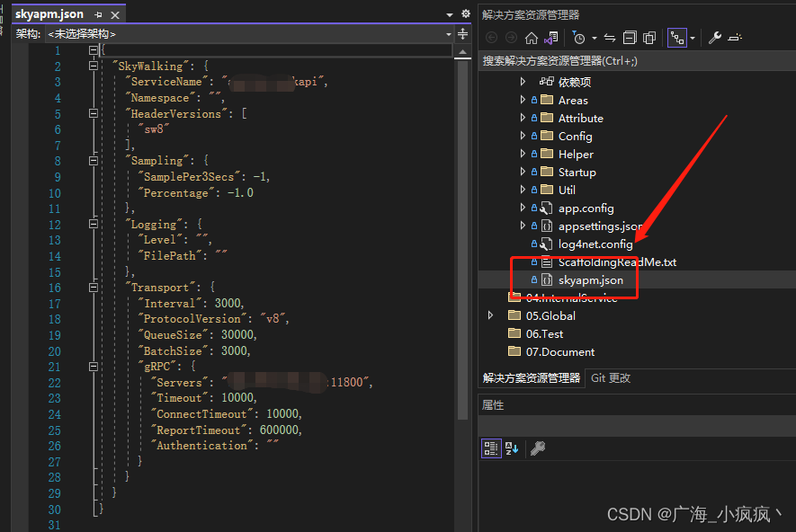Click the property pages wrench icon
This screenshot has width=796, height=532.
click(538, 448)
